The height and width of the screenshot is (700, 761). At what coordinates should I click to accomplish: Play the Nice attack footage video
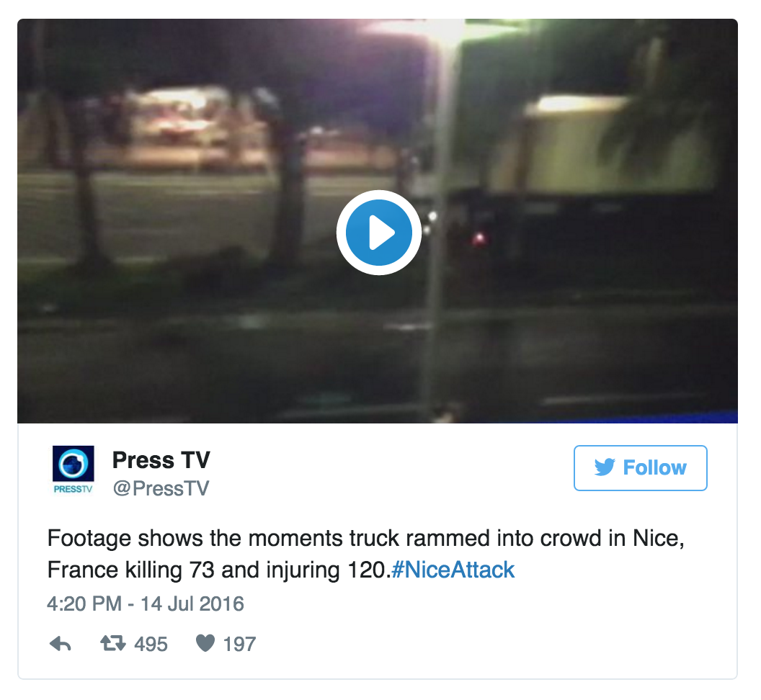pos(378,233)
